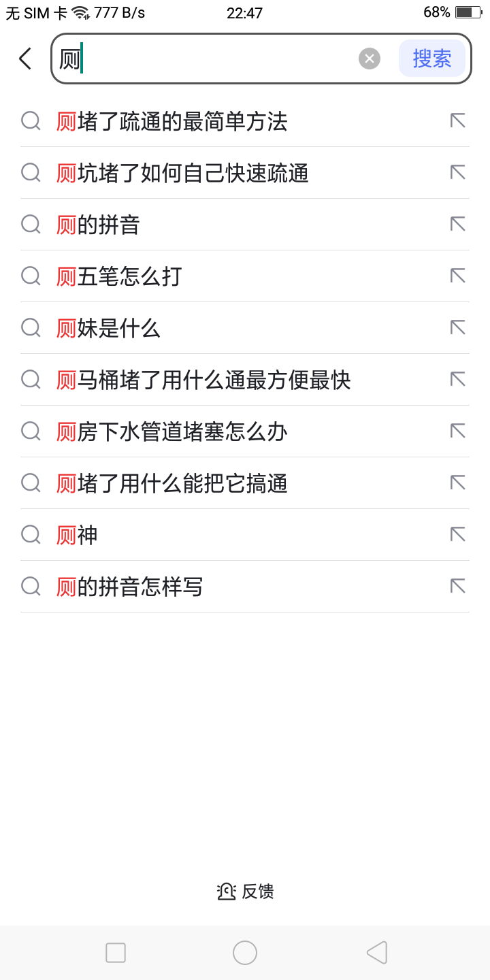This screenshot has width=490, height=980.
Task: Open suggestion 厕妹是什么
Action: click(x=109, y=328)
